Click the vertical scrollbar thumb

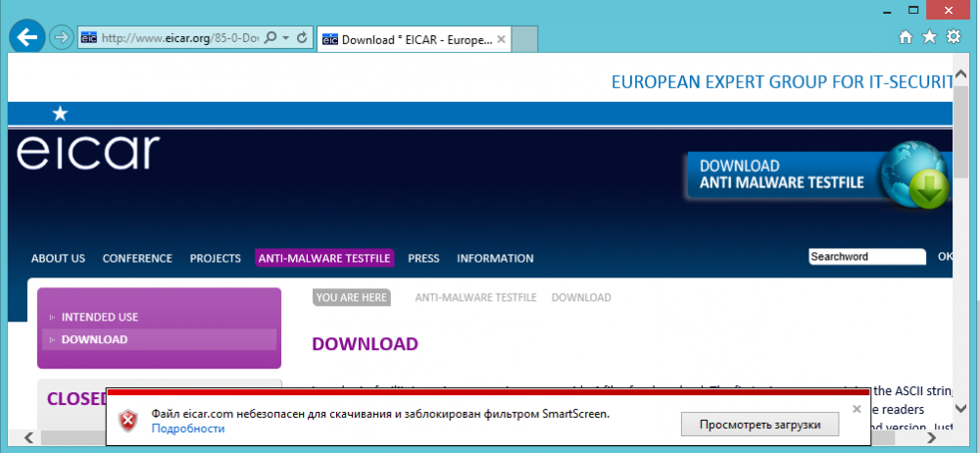[x=962, y=131]
